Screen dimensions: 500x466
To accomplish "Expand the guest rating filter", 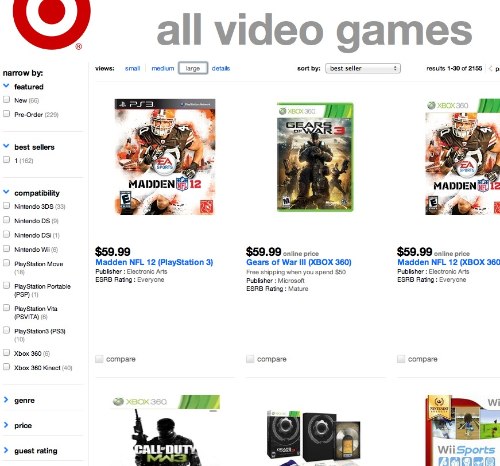I will pos(6,450).
